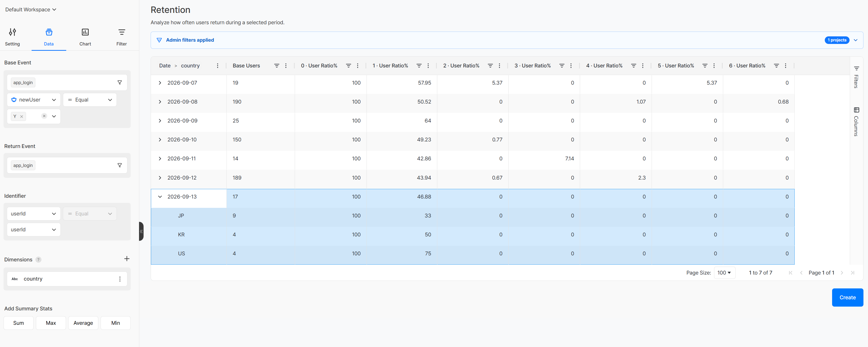Select the Data tab
868x347 pixels.
point(49,37)
